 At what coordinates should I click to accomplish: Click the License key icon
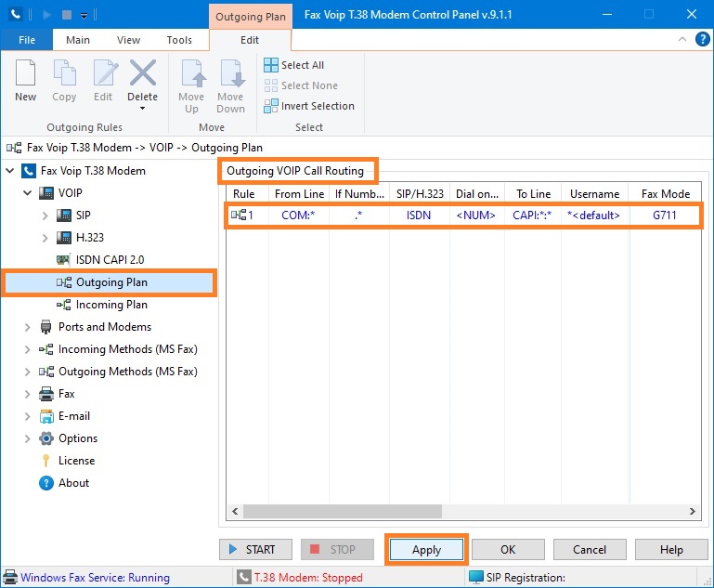coord(46,461)
